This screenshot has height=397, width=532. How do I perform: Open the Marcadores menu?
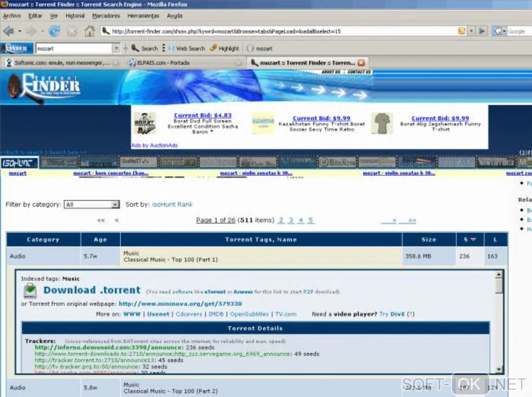click(x=106, y=16)
